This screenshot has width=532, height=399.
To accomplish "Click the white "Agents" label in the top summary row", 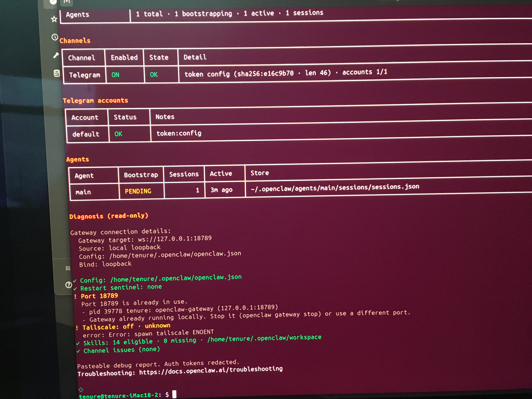I will tap(77, 15).
